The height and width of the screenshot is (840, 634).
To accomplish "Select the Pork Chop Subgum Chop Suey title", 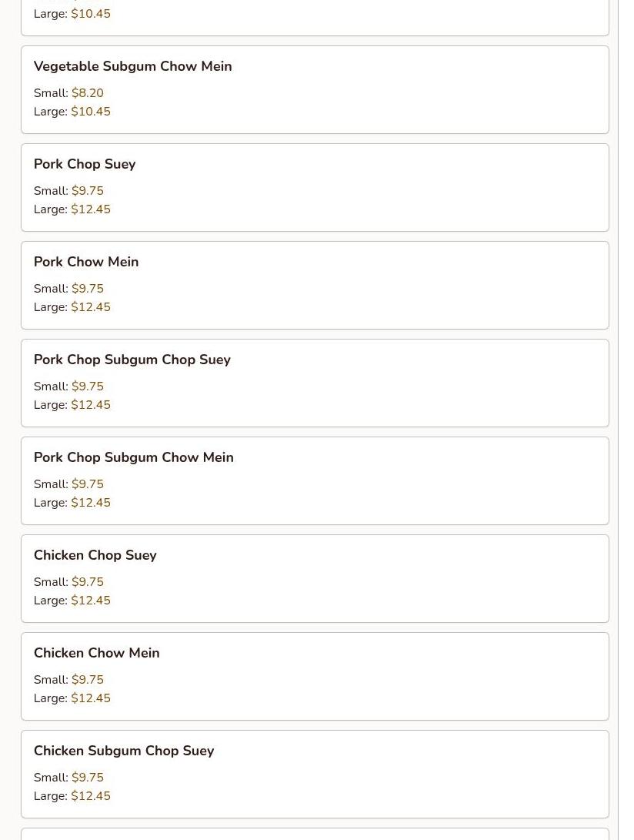I will click(132, 360).
